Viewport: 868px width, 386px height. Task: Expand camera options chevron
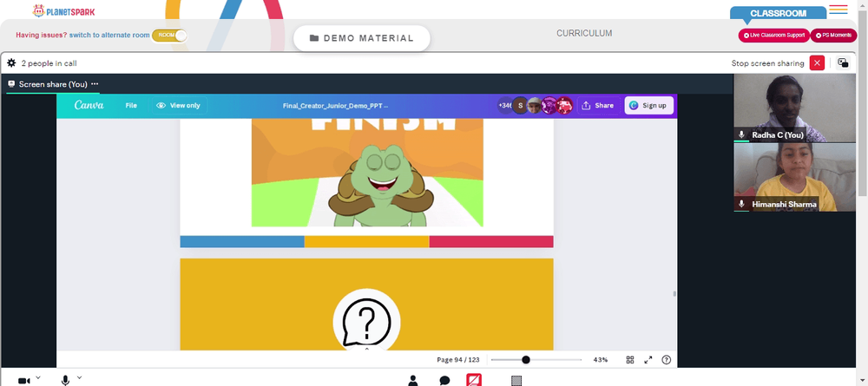38,377
